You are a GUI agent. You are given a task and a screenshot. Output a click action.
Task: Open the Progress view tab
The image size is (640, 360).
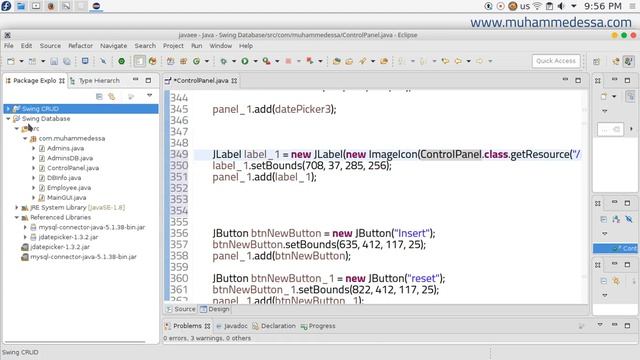318,326
